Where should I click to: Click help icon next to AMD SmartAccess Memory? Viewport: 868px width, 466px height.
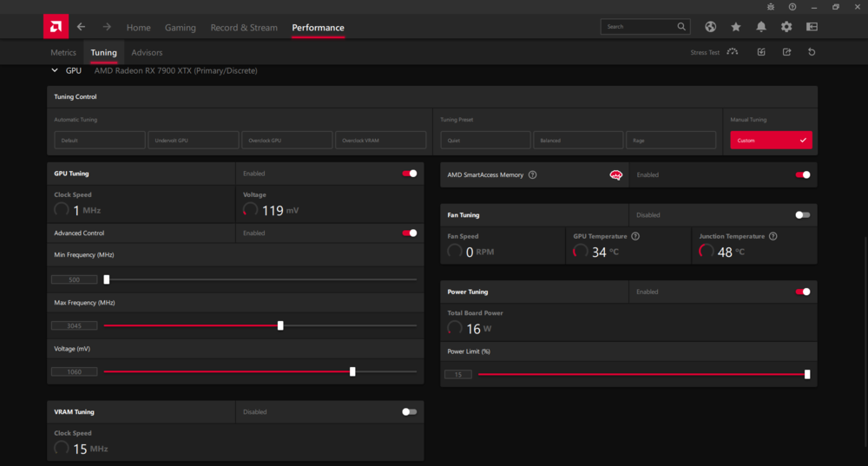[x=532, y=174]
